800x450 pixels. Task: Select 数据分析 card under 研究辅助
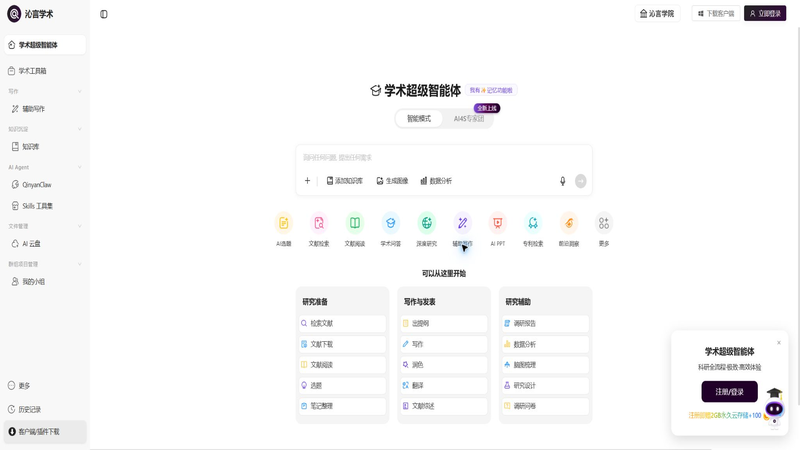point(545,344)
